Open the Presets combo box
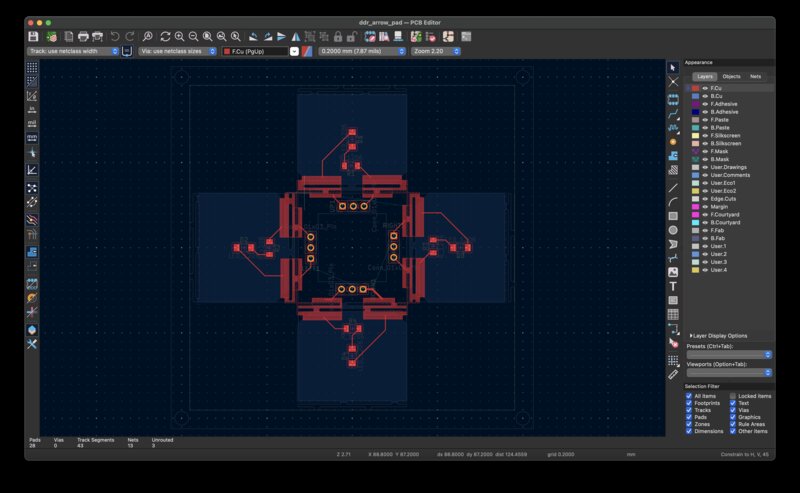Viewport: 800px width, 493px height. click(729, 354)
